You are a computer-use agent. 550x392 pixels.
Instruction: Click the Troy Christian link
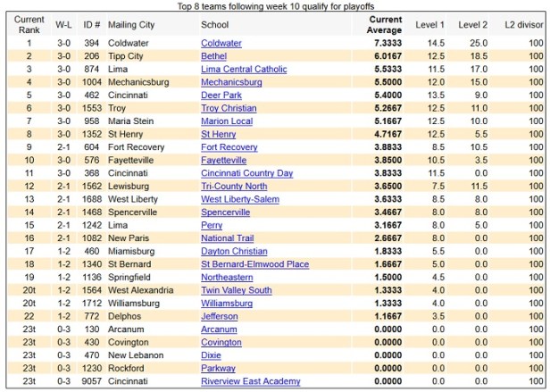point(228,108)
